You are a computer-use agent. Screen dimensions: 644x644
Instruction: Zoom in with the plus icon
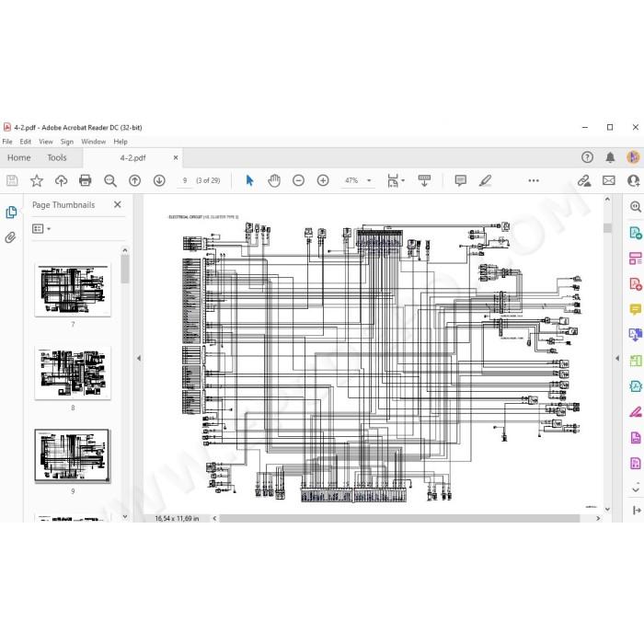click(x=323, y=180)
